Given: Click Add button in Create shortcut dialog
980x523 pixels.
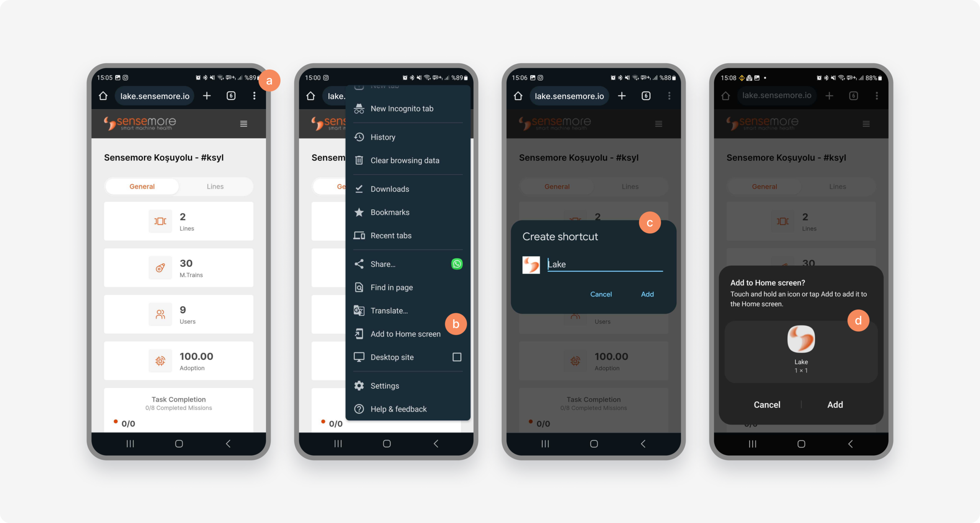Looking at the screenshot, I should (647, 294).
